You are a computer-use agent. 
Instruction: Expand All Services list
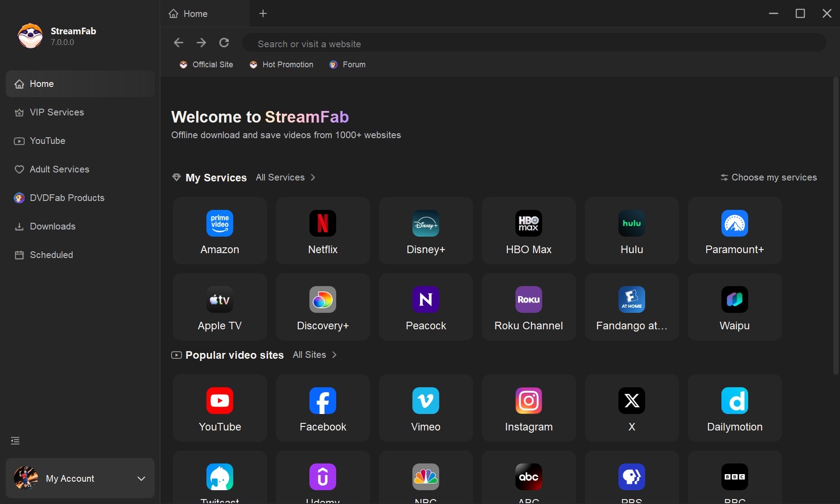[285, 177]
